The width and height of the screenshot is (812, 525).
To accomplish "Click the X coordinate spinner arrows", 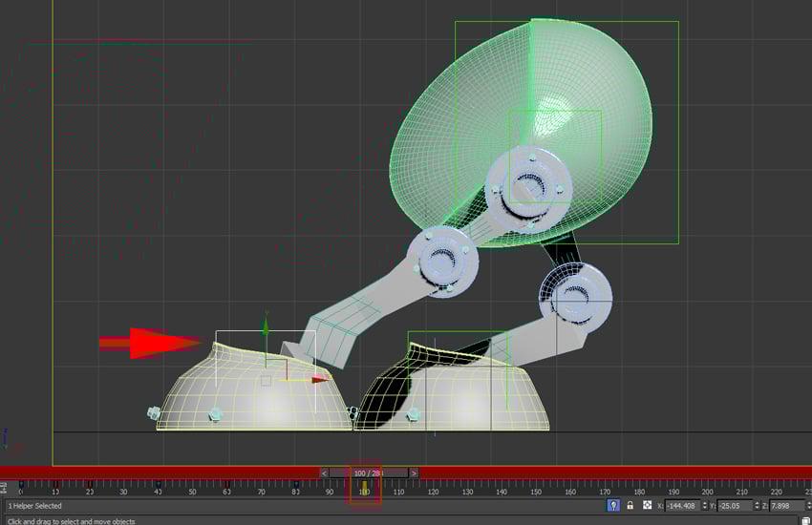I will coord(704,506).
